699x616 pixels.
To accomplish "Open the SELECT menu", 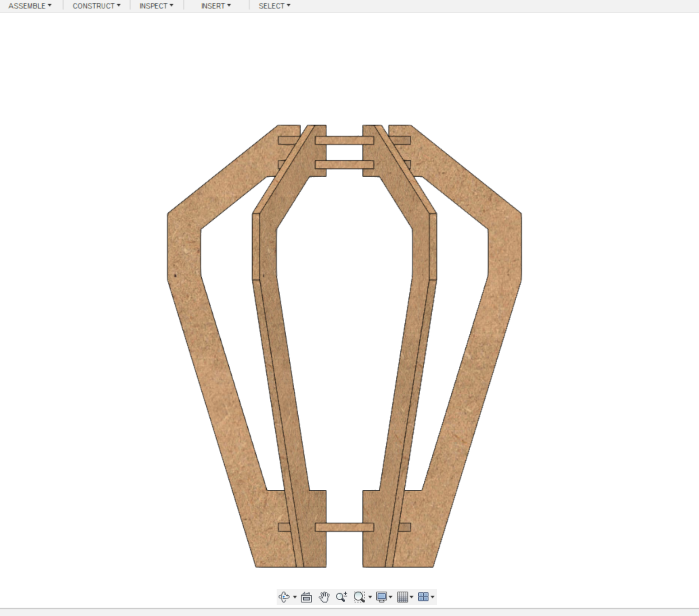I will [273, 6].
